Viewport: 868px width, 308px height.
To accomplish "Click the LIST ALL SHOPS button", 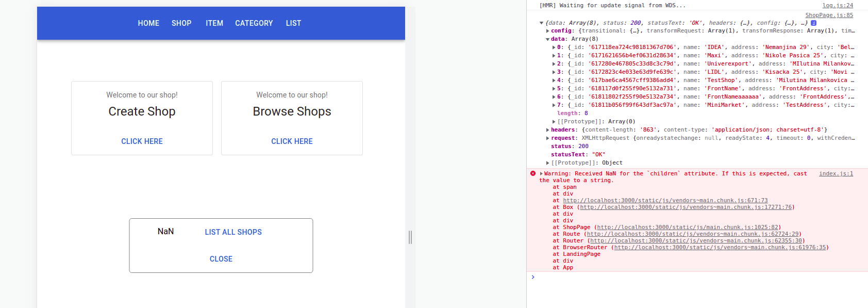I will [233, 232].
